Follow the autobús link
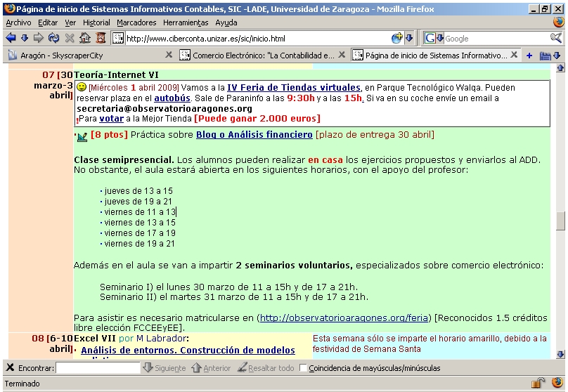This screenshot has height=392, width=568. (172, 98)
